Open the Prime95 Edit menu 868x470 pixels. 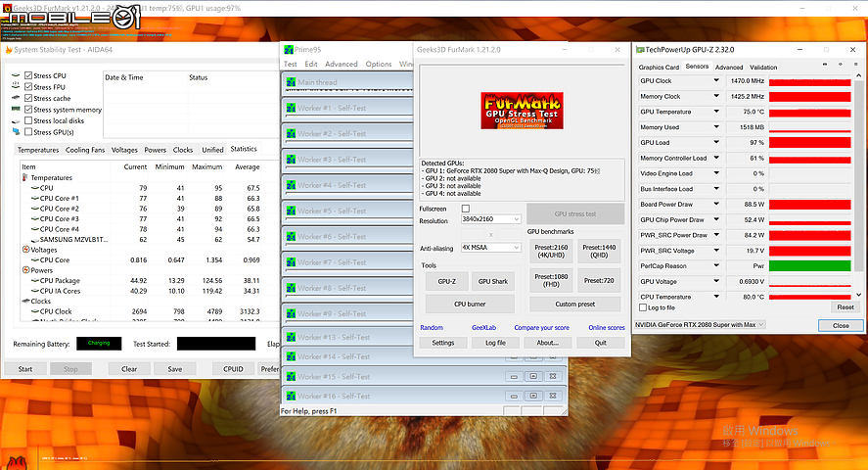pos(311,65)
